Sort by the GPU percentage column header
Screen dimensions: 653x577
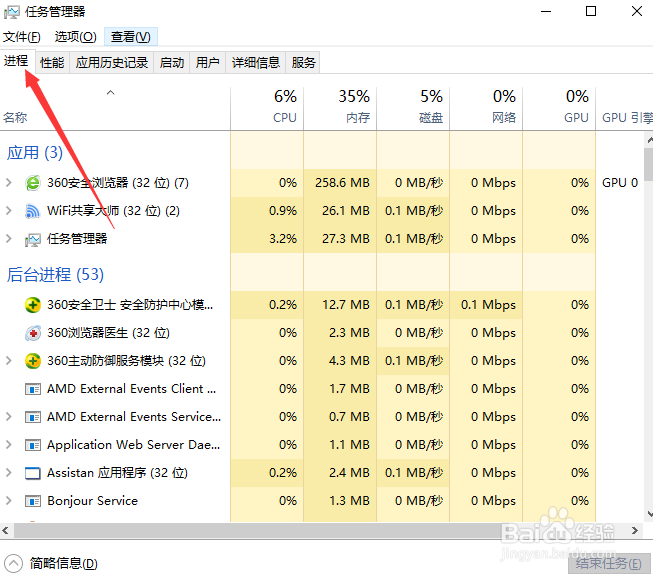559,108
